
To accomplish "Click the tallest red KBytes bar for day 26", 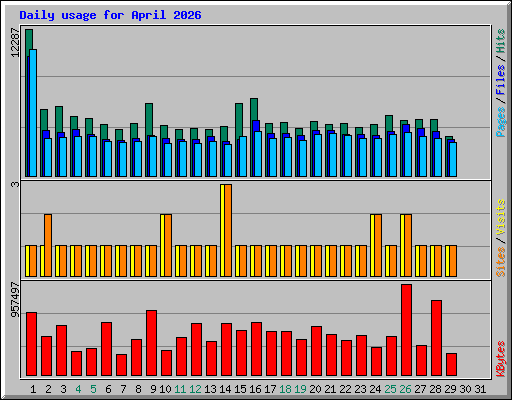I will 406,330.
